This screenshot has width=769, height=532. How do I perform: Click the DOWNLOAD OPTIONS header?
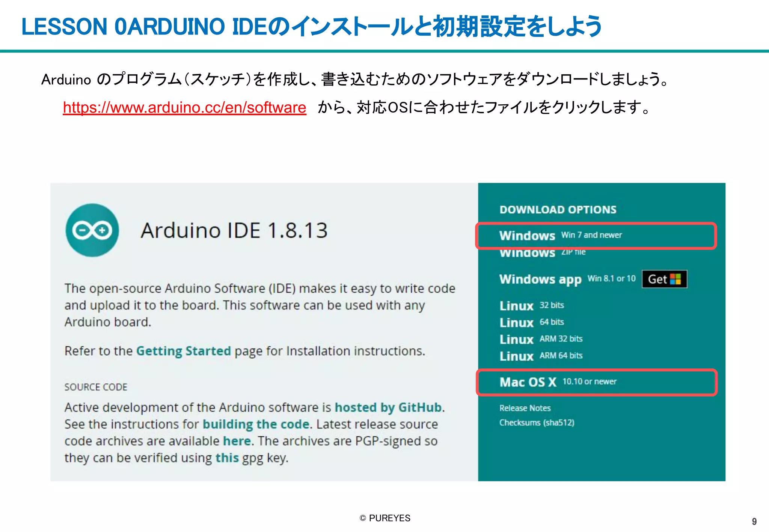pyautogui.click(x=558, y=209)
